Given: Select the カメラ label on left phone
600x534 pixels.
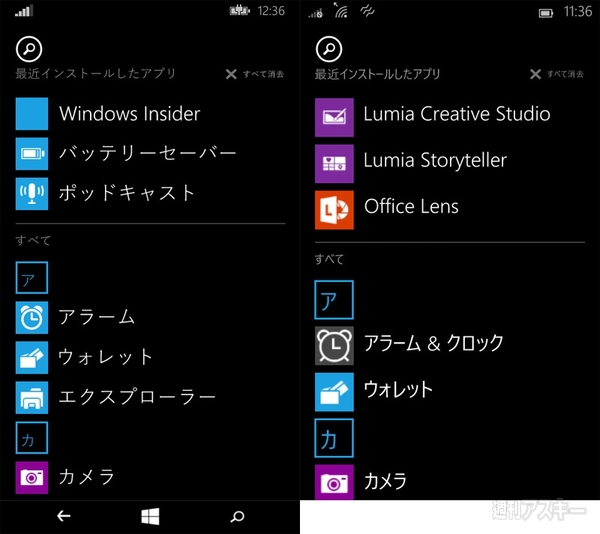Looking at the screenshot, I should point(86,477).
